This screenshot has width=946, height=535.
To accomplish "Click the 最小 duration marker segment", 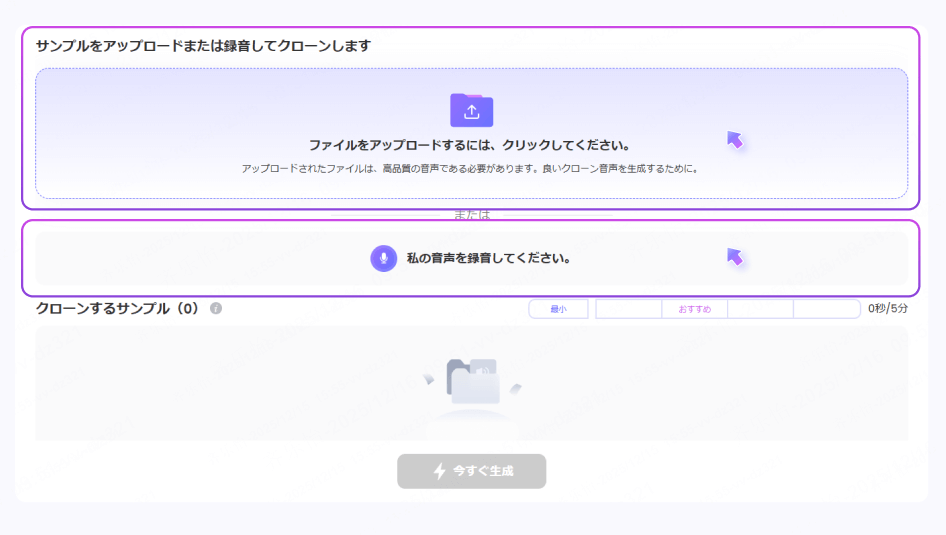I will pyautogui.click(x=558, y=309).
